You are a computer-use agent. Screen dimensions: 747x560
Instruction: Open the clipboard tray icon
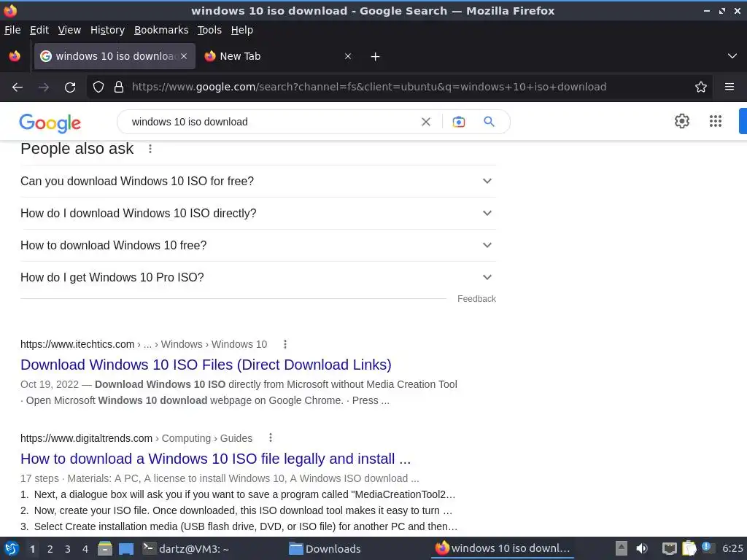[x=689, y=548]
